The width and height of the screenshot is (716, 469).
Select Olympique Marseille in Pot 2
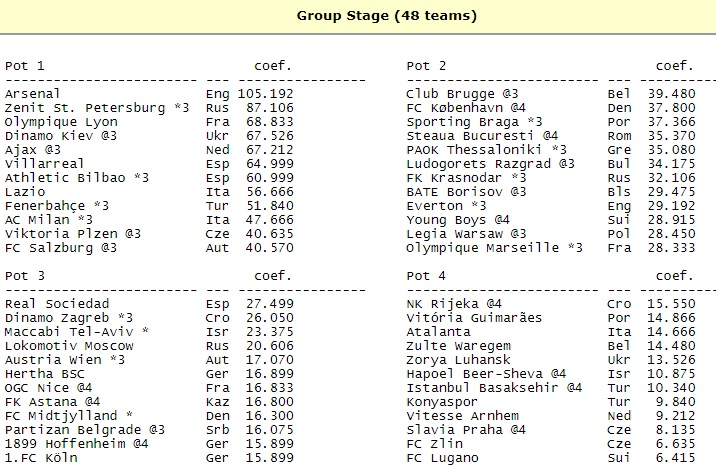(482, 248)
